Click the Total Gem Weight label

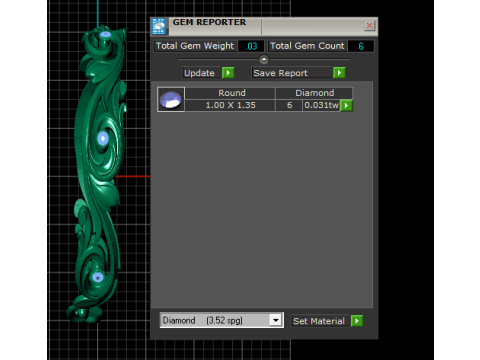(x=195, y=46)
